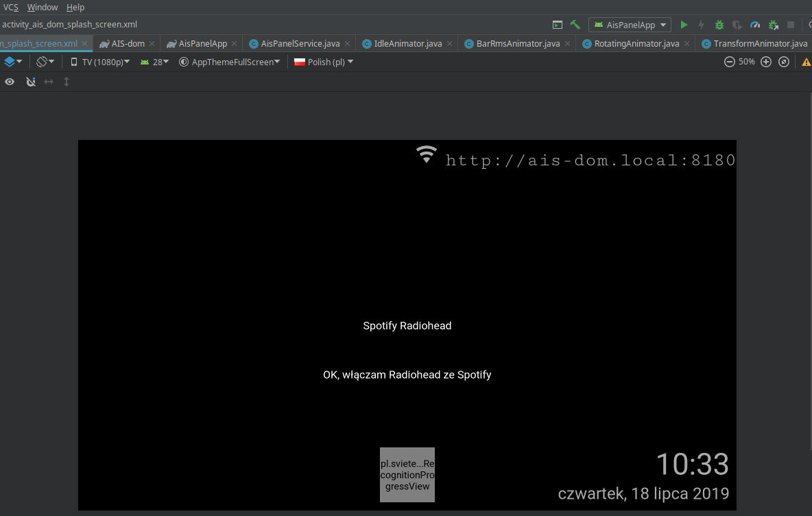Click the Run with Coverage icon

coord(737,24)
